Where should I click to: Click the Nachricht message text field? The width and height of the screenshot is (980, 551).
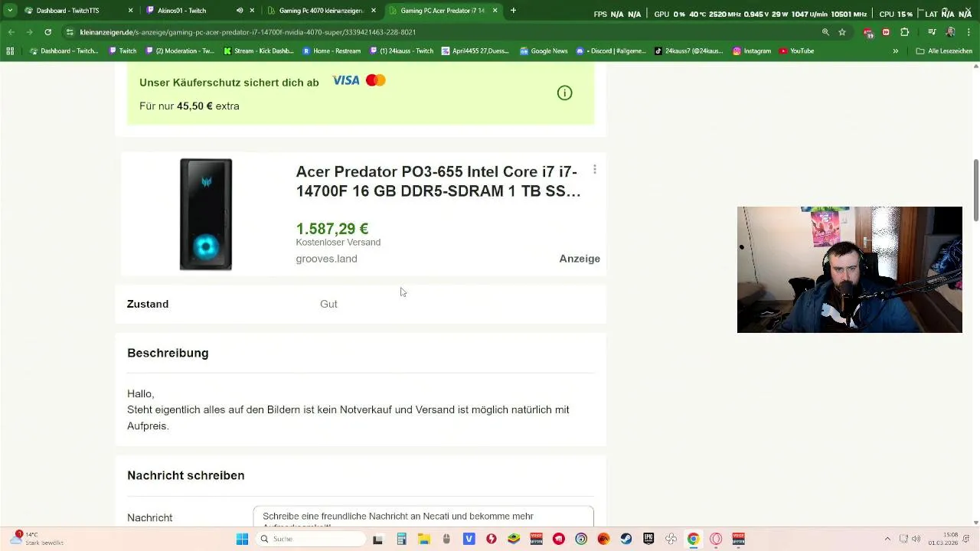[x=423, y=517]
